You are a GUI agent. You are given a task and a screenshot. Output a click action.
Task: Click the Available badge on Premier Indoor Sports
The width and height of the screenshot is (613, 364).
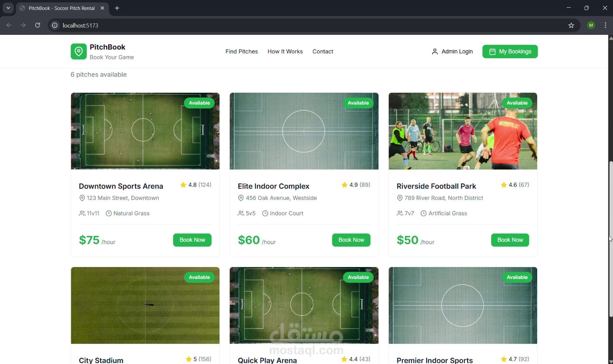click(x=517, y=277)
